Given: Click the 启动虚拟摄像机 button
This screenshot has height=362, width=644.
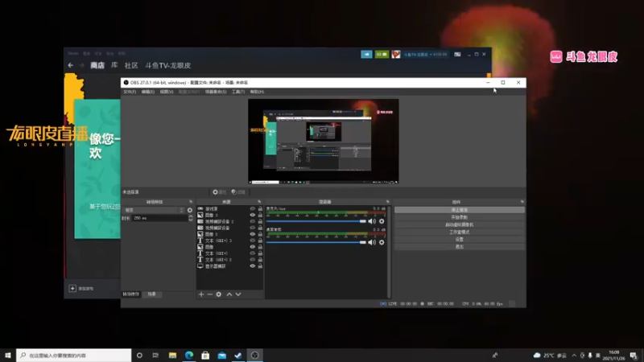Looking at the screenshot, I should pyautogui.click(x=459, y=224).
